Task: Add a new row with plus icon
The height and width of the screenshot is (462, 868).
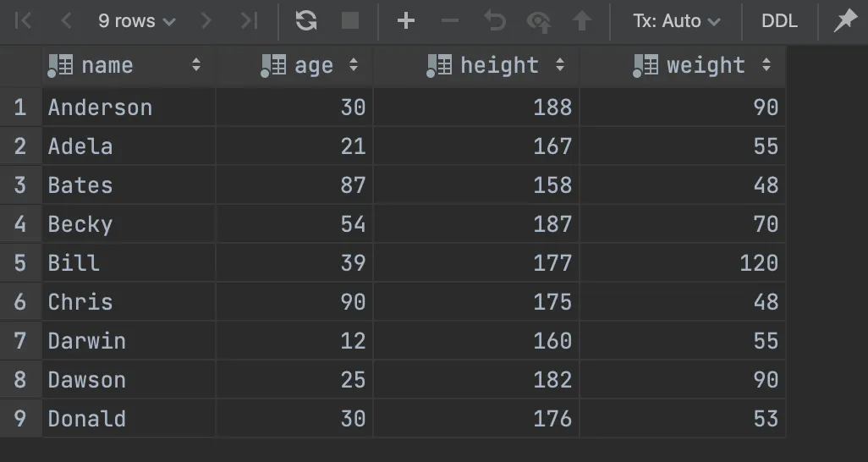Action: 406,21
